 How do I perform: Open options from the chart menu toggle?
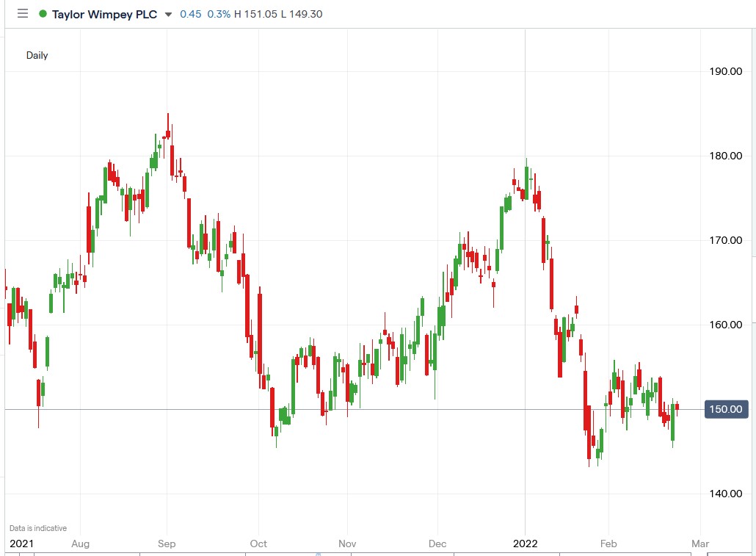(x=22, y=13)
